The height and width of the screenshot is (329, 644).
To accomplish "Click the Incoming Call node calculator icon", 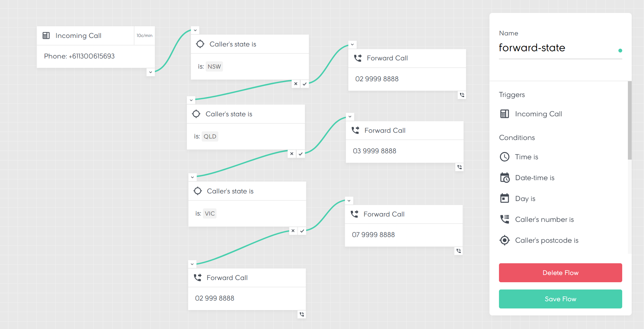I will coord(46,35).
